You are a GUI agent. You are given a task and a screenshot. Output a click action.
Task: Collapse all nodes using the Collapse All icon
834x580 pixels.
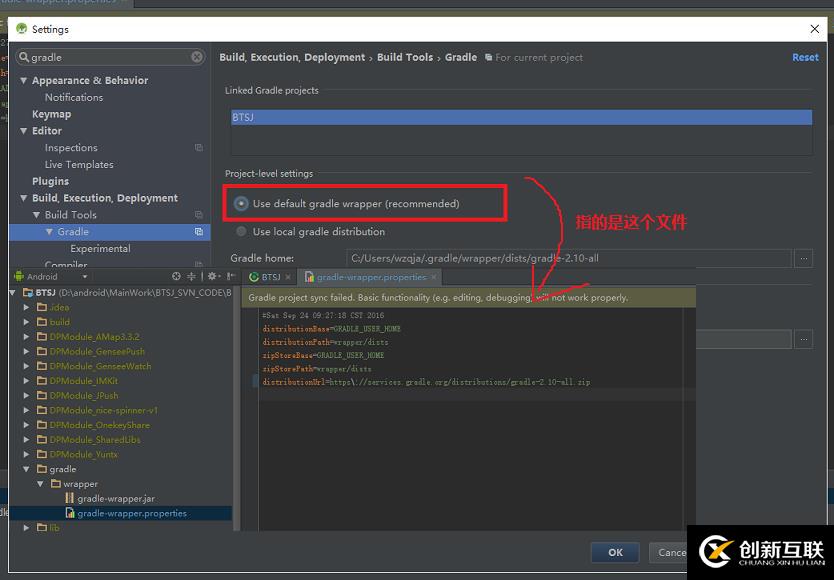(191, 276)
